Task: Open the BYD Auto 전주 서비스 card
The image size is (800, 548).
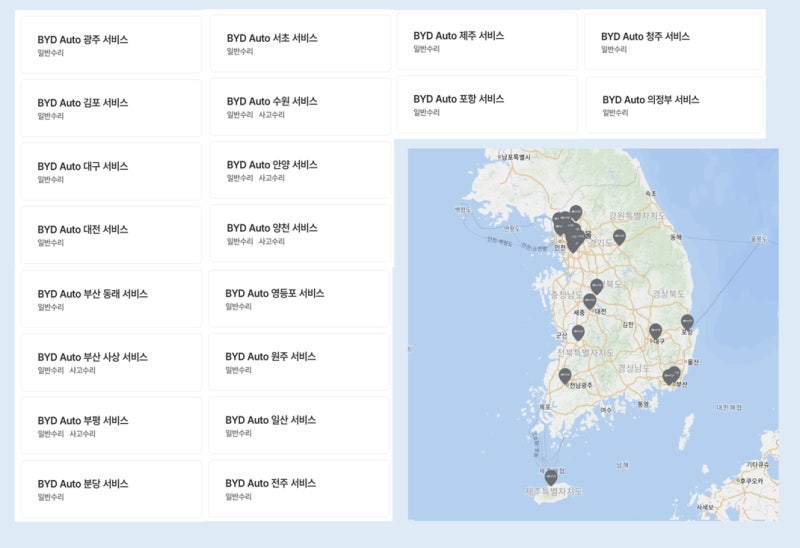Action: pyautogui.click(x=299, y=488)
